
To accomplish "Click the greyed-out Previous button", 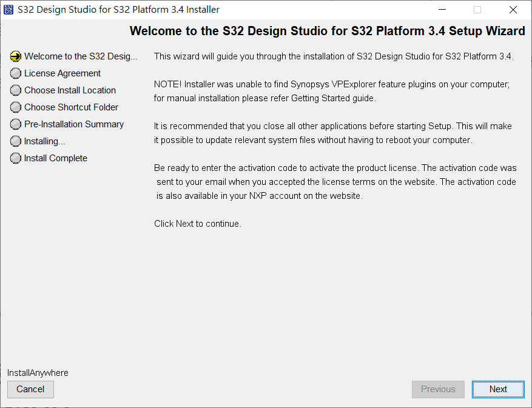I will click(x=438, y=389).
